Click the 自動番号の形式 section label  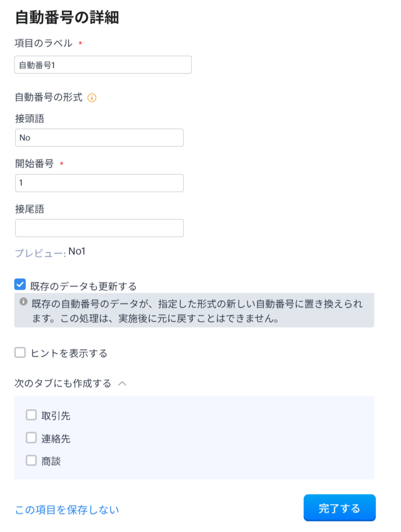click(48, 97)
